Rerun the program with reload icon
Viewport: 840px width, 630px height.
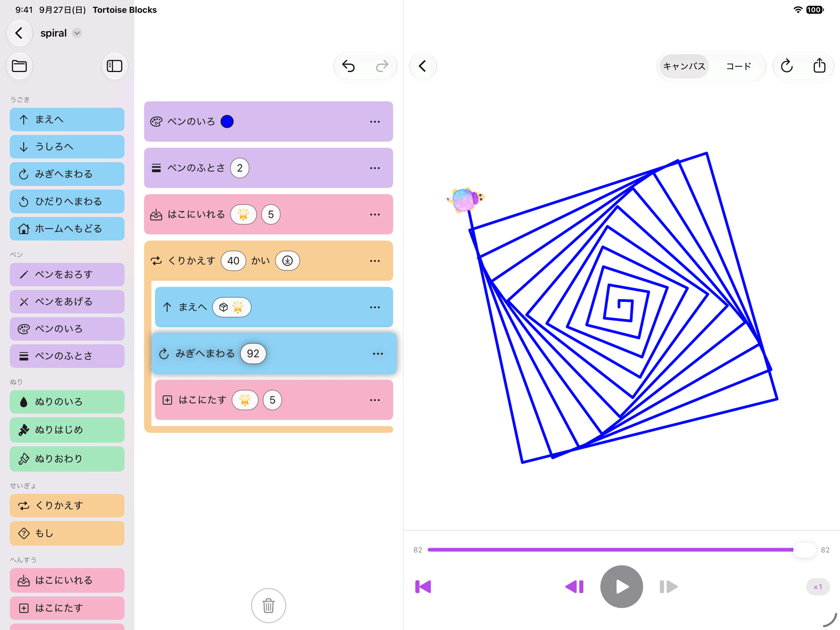pyautogui.click(x=786, y=66)
